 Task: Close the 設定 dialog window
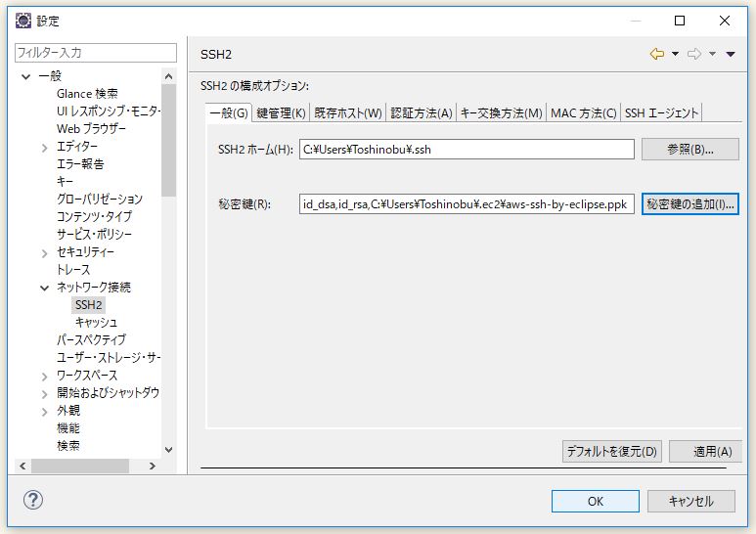point(724,21)
